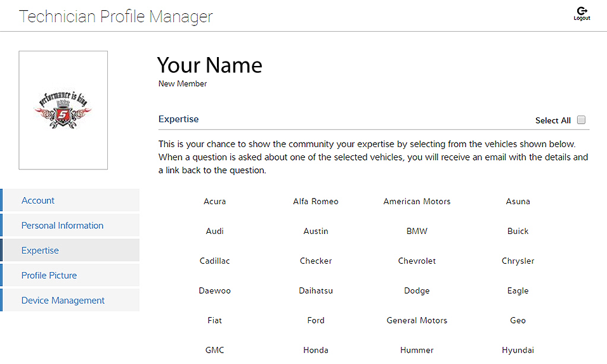Select the Expertise sidebar item

click(x=40, y=250)
